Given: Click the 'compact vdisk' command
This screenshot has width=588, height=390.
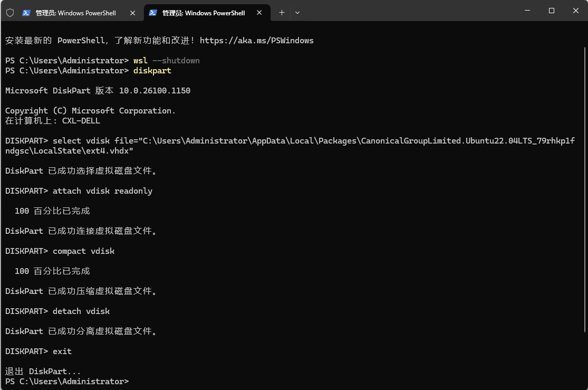Looking at the screenshot, I should coord(84,251).
